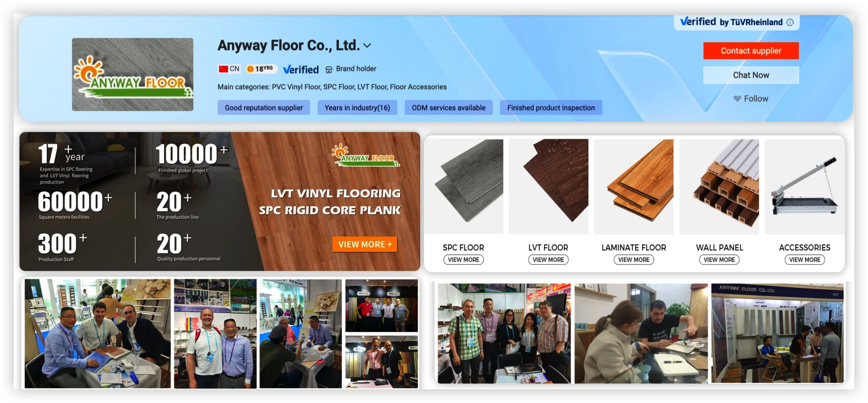
Task: Select the Good reputation supplier tag
Action: point(264,108)
